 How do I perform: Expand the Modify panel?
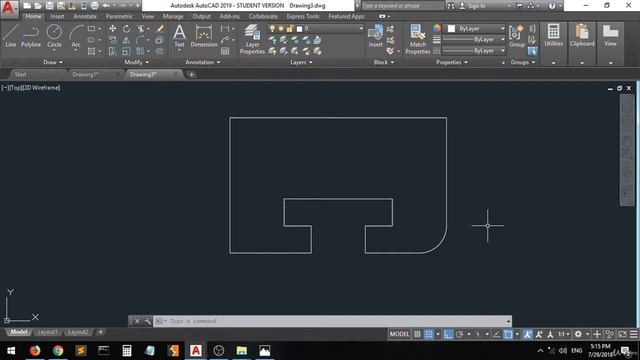coord(137,62)
